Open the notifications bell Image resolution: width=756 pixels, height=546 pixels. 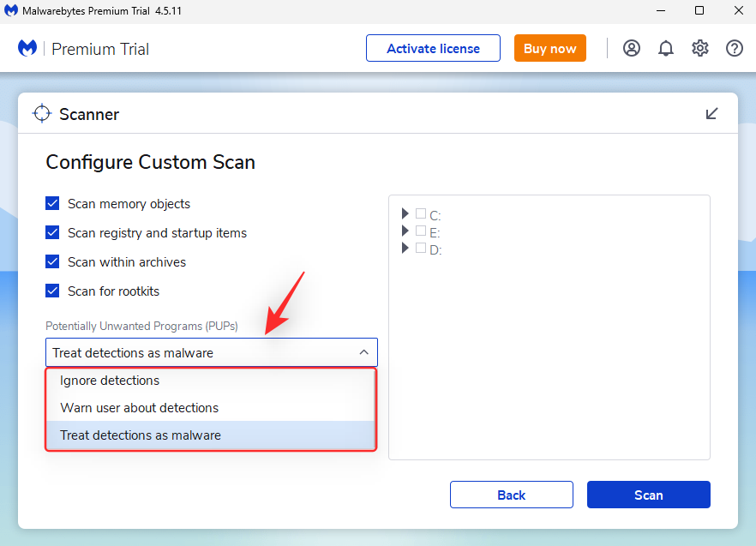tap(666, 48)
